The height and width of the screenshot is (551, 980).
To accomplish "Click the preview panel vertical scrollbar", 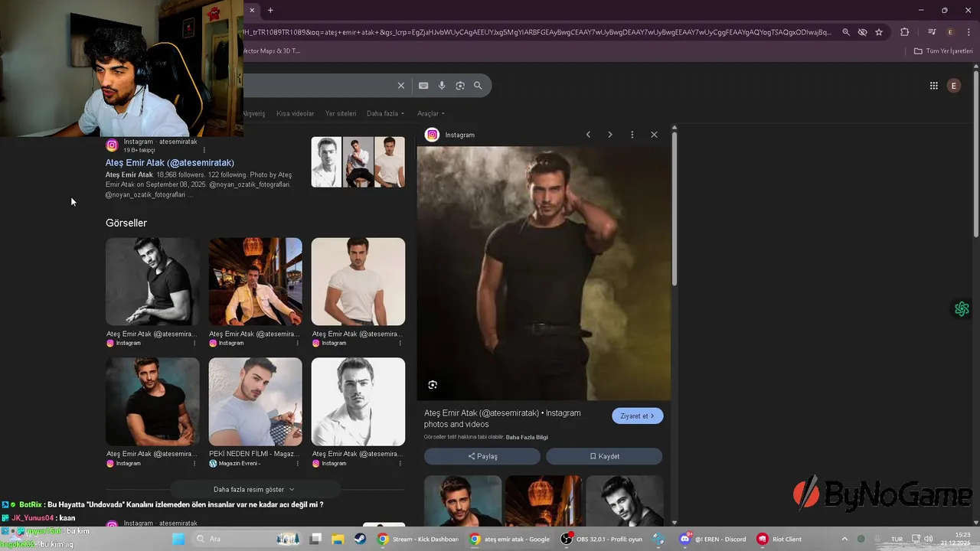I will [x=675, y=210].
